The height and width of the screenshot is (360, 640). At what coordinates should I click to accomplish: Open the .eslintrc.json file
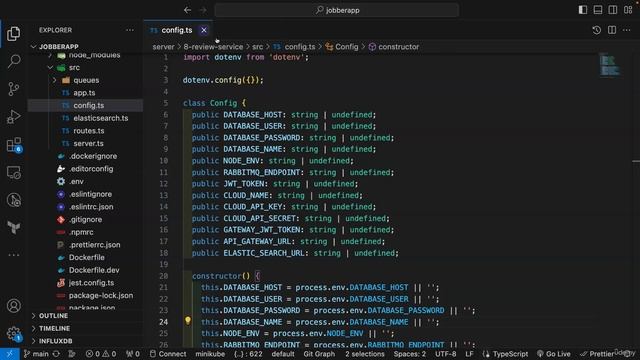coord(91,207)
